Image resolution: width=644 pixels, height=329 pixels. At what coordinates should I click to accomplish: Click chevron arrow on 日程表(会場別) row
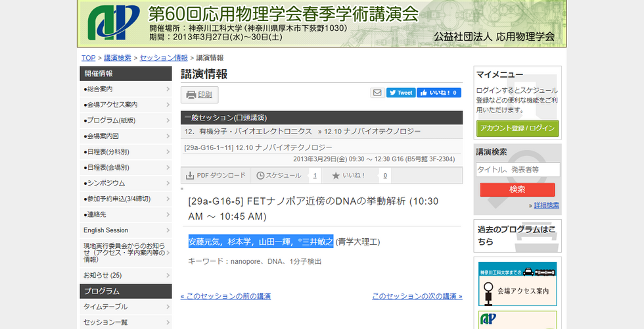[168, 167]
